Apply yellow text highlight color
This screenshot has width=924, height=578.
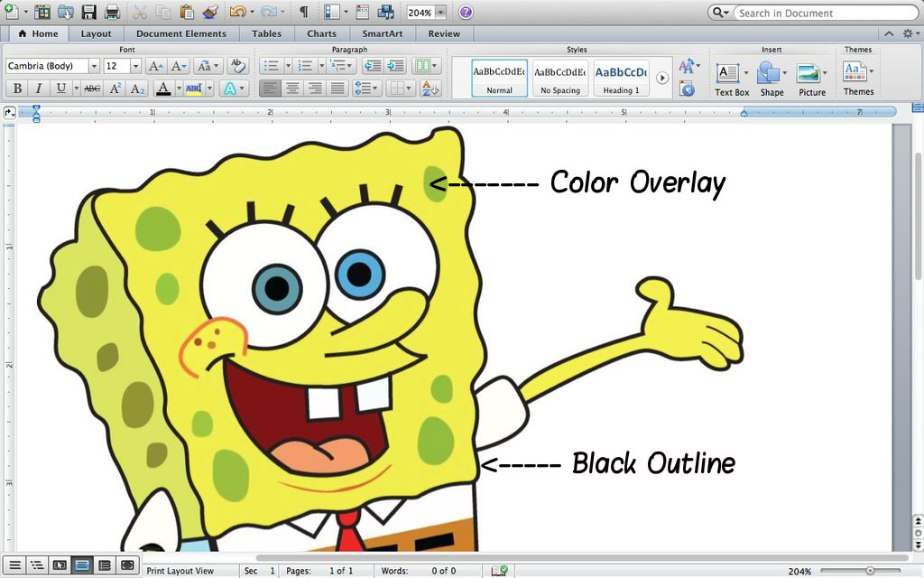pos(193,89)
